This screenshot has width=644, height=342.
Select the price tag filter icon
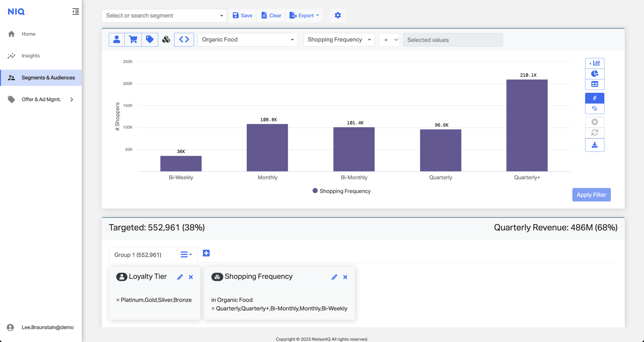(150, 40)
